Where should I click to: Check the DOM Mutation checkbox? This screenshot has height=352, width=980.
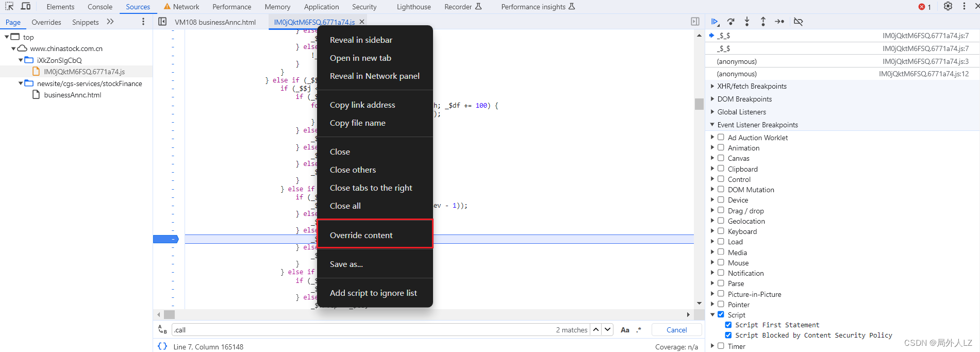pyautogui.click(x=721, y=189)
